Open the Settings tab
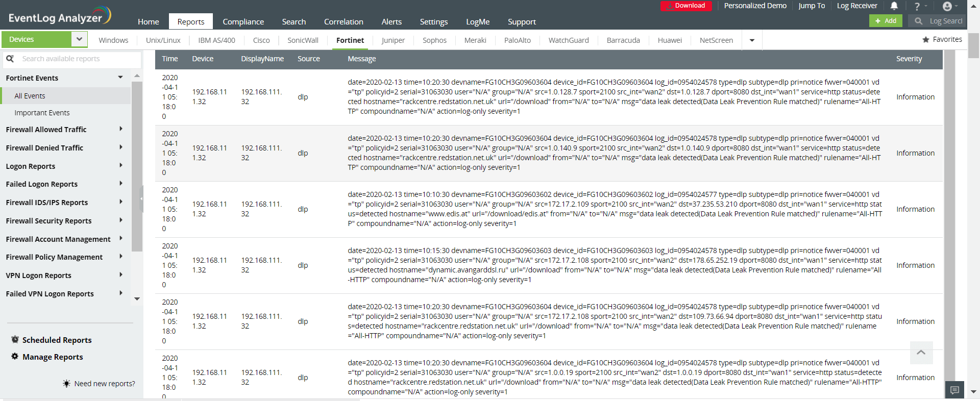The image size is (980, 401). tap(434, 21)
